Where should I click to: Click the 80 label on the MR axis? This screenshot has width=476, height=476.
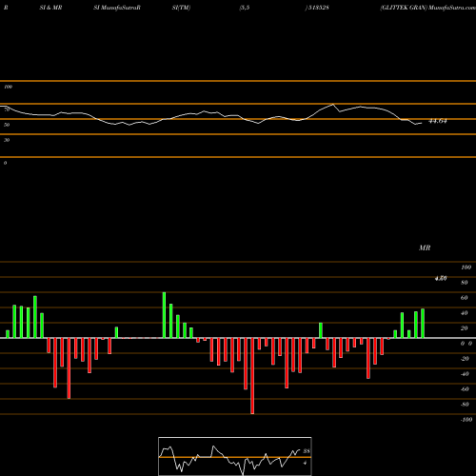(x=465, y=283)
